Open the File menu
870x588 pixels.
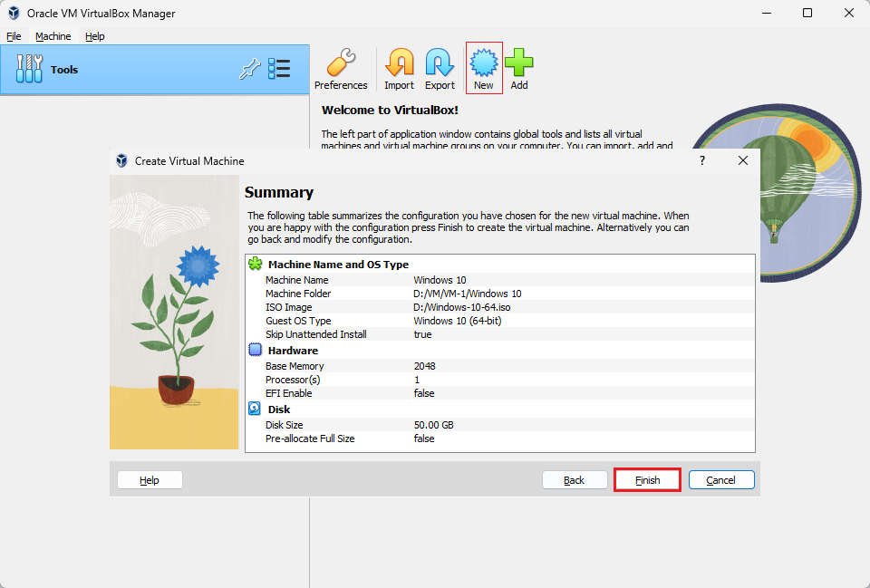pos(14,36)
